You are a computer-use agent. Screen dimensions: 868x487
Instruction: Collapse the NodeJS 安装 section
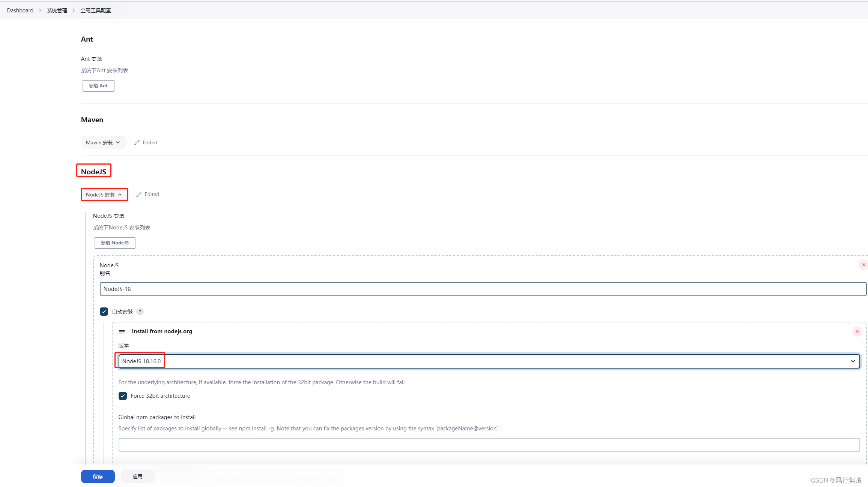tap(104, 194)
